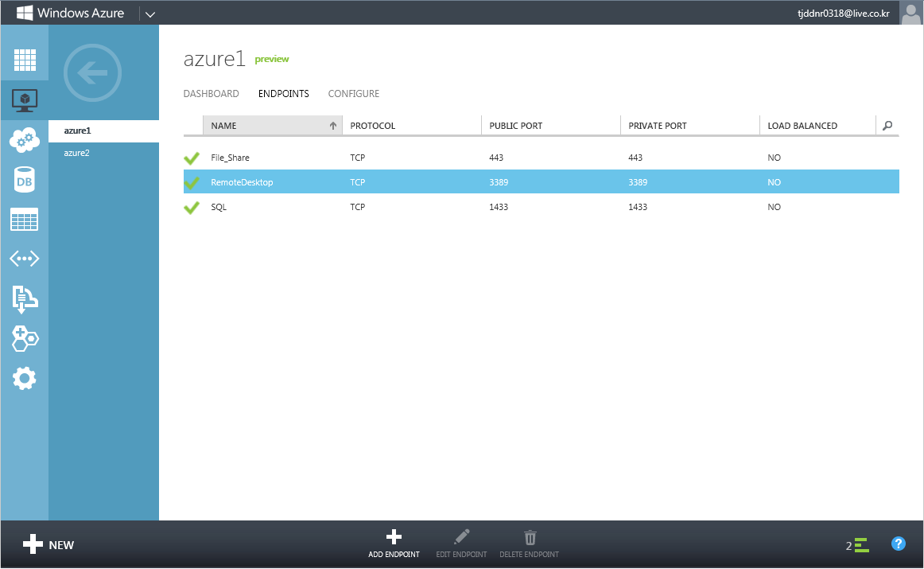Click the File_Share status checkmark
The image size is (924, 569).
(192, 158)
